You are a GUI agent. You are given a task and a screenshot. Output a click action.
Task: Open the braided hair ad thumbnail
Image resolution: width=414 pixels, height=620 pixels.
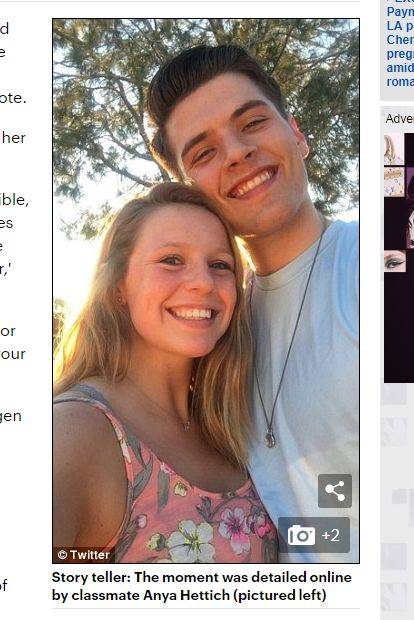click(x=394, y=149)
